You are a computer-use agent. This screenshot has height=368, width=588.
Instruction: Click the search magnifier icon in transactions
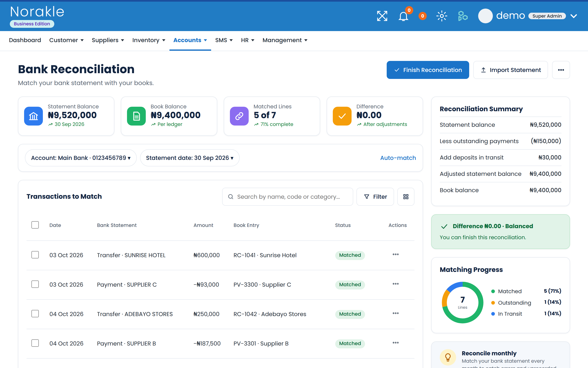click(x=231, y=197)
